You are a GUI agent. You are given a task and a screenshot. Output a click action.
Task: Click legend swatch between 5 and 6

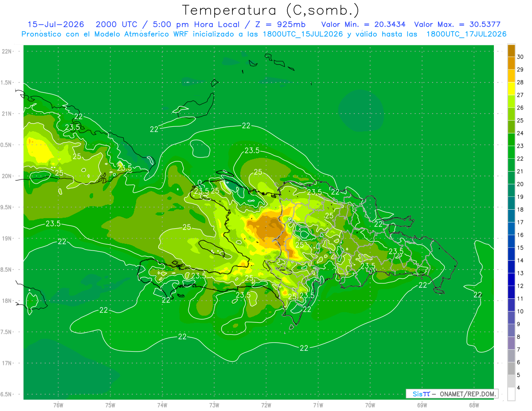click(511, 369)
